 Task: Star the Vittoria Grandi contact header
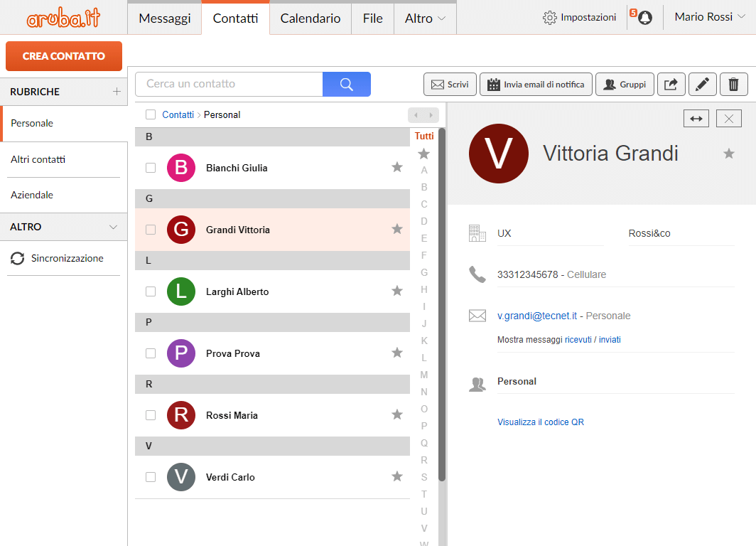click(728, 154)
